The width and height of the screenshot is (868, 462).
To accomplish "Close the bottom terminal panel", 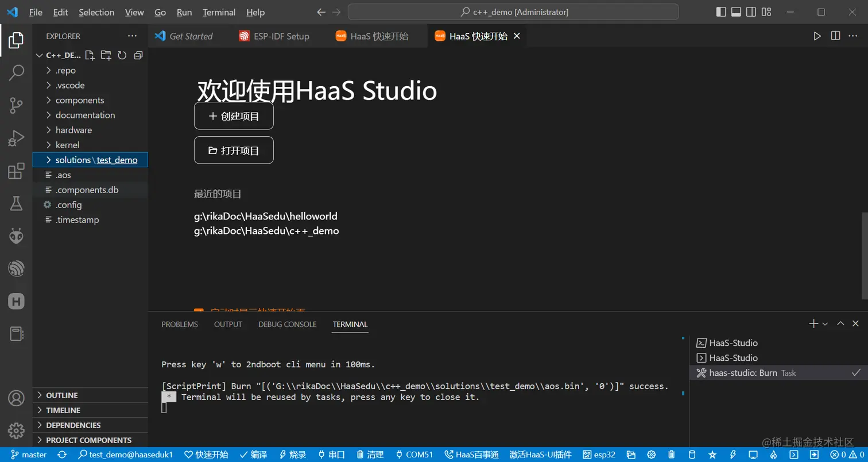I will coord(855,324).
